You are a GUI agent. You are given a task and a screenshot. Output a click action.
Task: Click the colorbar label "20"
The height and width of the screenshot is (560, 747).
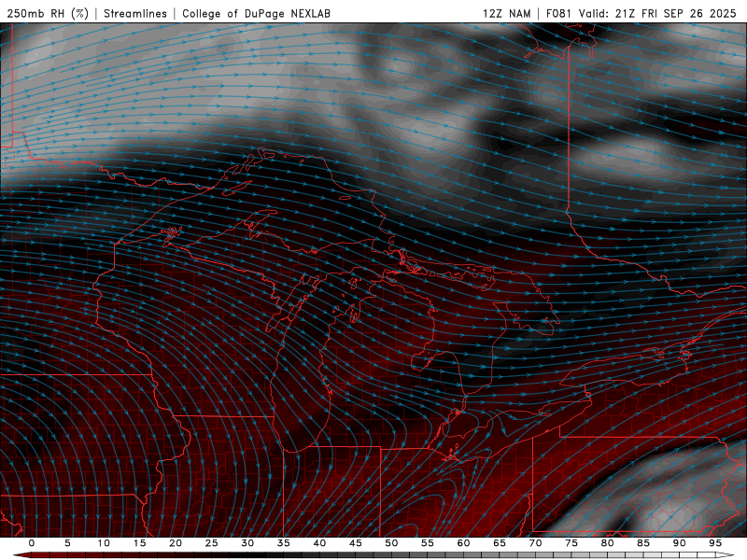coord(176,543)
